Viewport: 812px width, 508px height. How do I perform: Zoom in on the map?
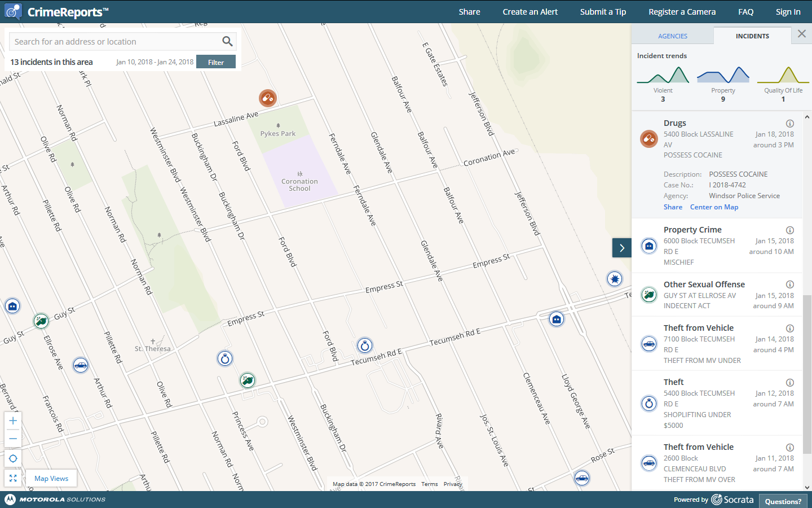13,421
